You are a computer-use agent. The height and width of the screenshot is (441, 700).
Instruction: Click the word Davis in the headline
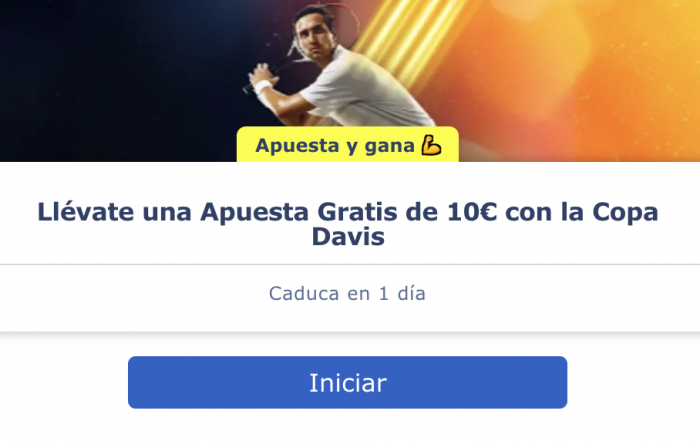point(348,236)
